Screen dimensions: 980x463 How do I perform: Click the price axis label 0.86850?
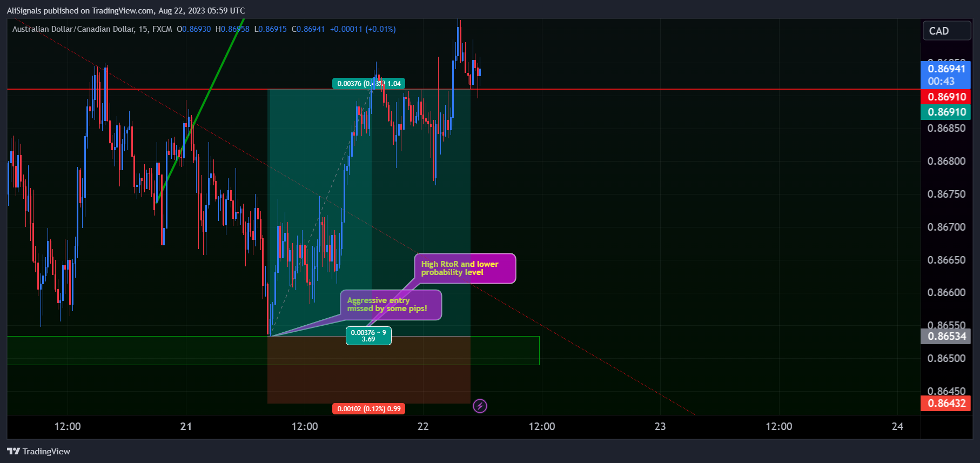pos(947,128)
